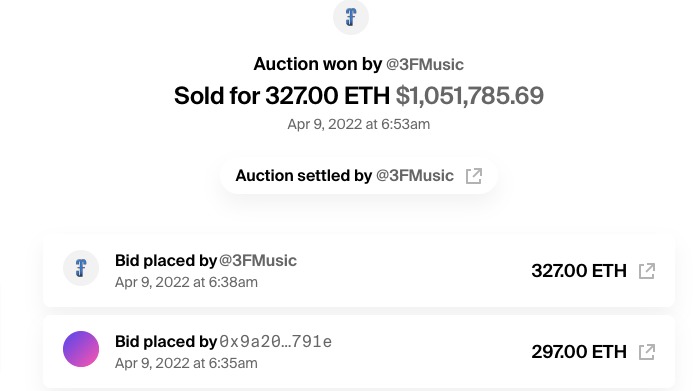
Task: Select the $1,051,785.69 dollar value
Action: click(470, 95)
